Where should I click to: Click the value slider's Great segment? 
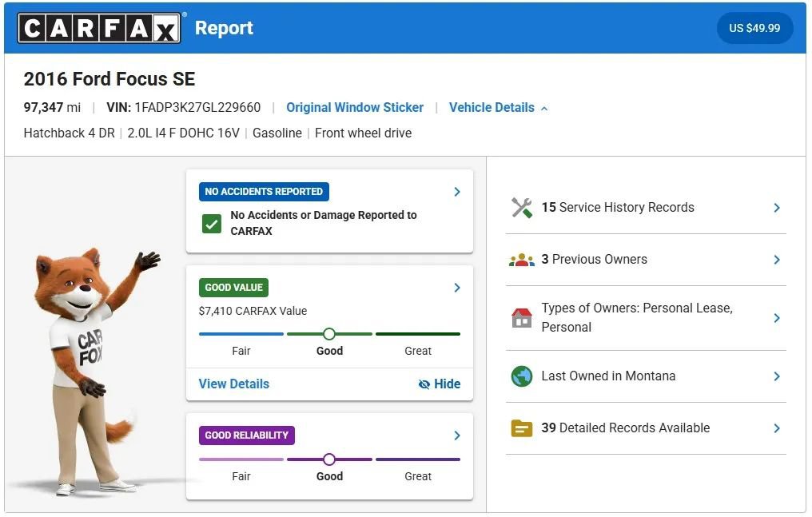(418, 334)
